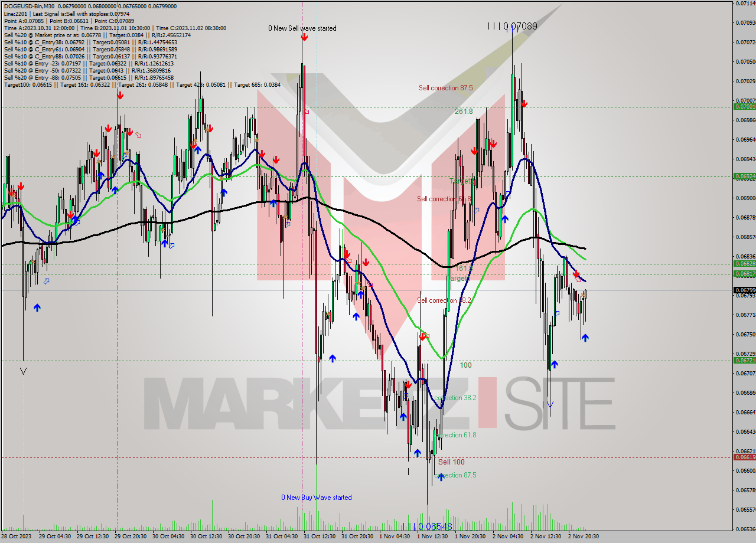The height and width of the screenshot is (543, 756).
Task: Select the green 'correction 38.2' label
Action: click(455, 398)
